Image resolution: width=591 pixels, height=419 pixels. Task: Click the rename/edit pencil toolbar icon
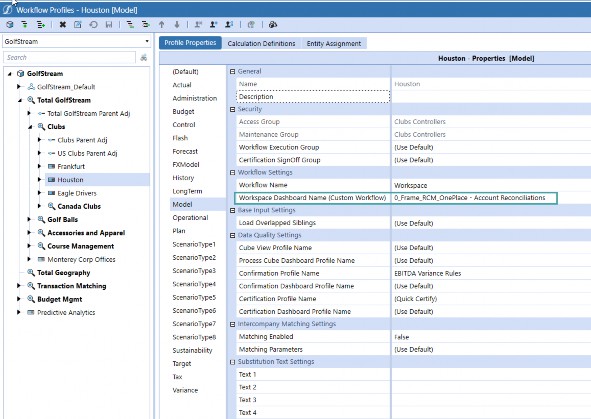(x=78, y=24)
